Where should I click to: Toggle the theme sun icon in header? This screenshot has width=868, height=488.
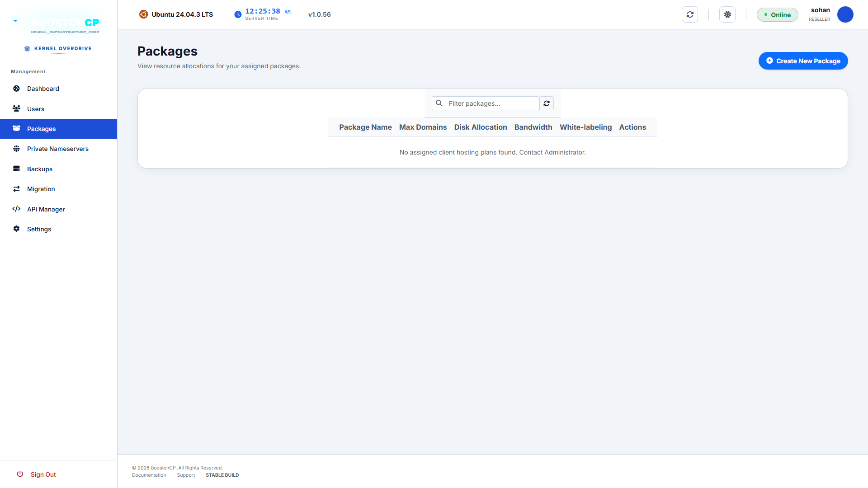(727, 14)
